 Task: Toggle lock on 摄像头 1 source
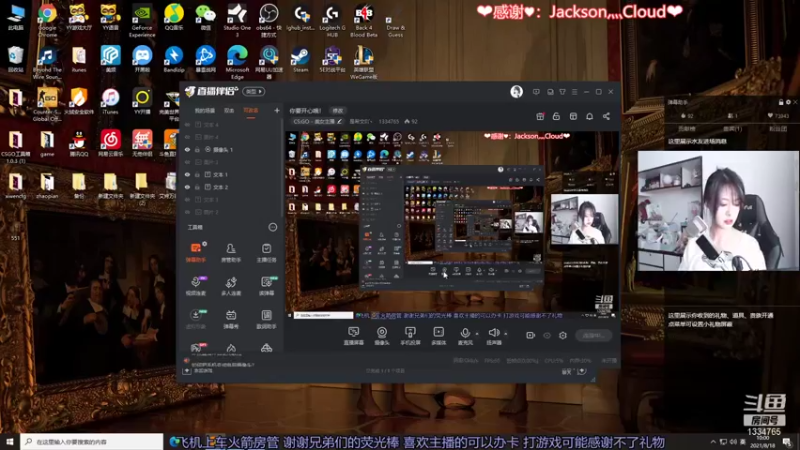tap(197, 149)
